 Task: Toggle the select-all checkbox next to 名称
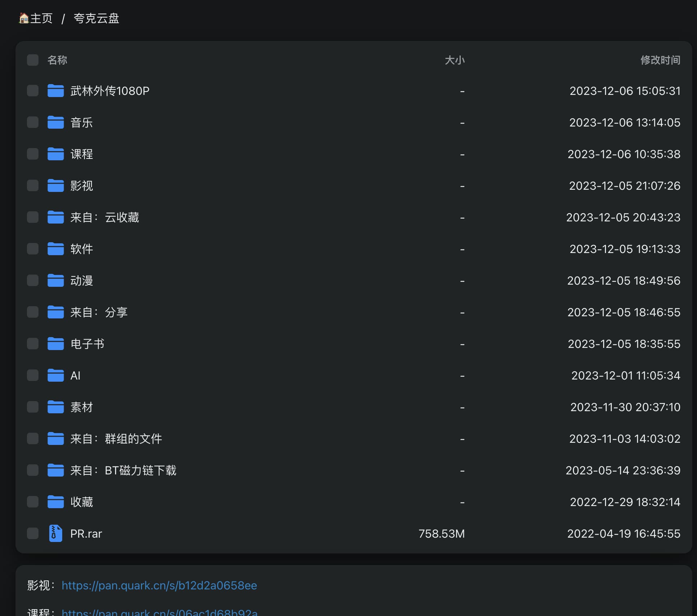coord(33,60)
